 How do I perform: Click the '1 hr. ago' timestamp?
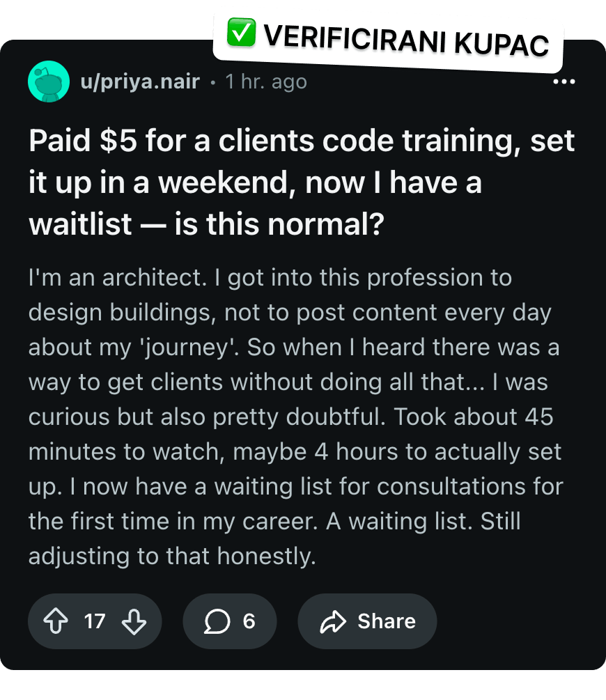pyautogui.click(x=266, y=81)
